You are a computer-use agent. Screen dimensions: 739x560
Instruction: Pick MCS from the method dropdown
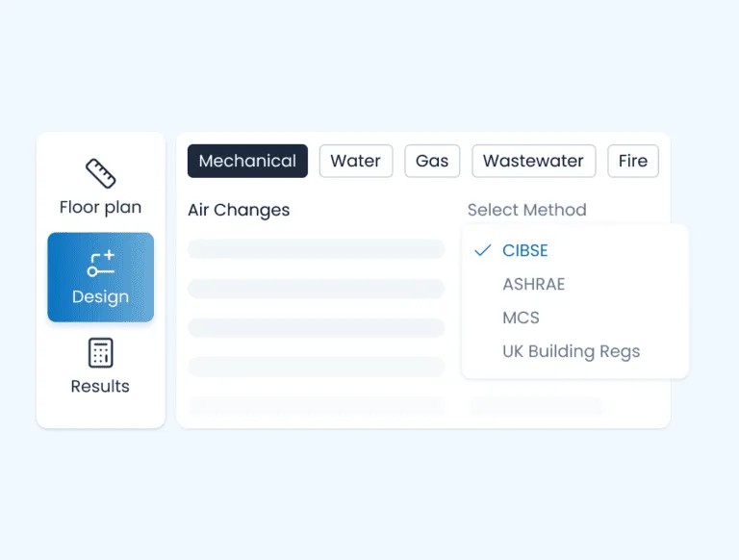click(x=521, y=318)
